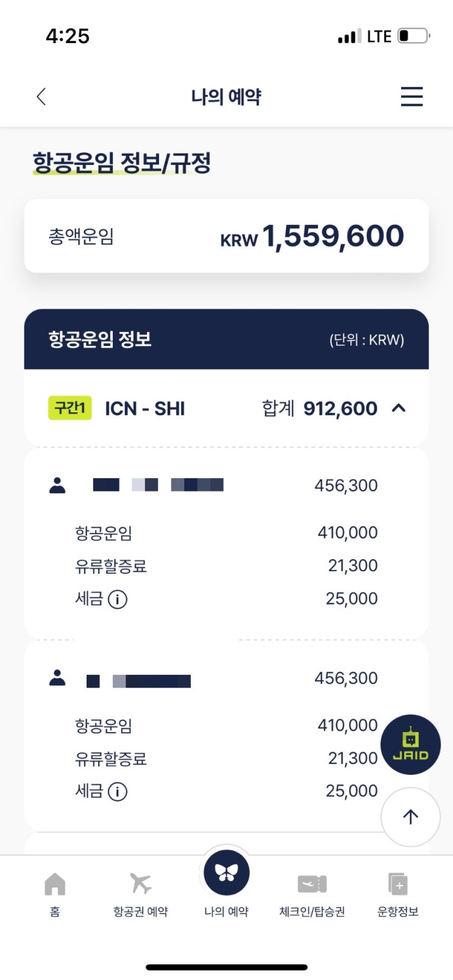Viewport: 453px width, 980px height.
Task: Open the hamburger menu
Action: [x=412, y=96]
